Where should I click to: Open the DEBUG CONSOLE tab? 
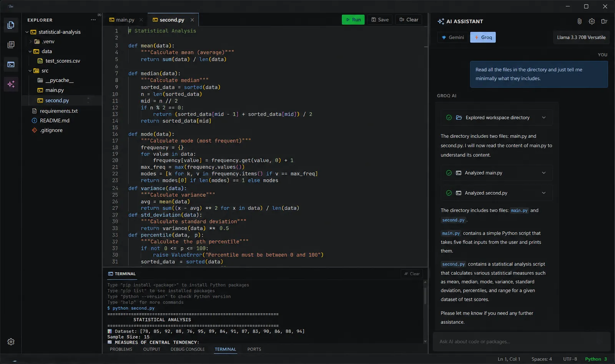(x=188, y=349)
